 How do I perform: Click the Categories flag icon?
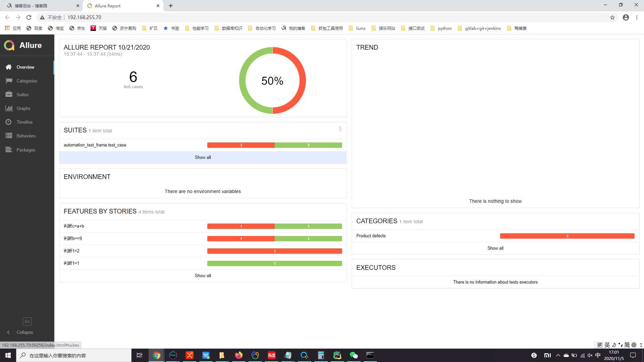tap(9, 81)
